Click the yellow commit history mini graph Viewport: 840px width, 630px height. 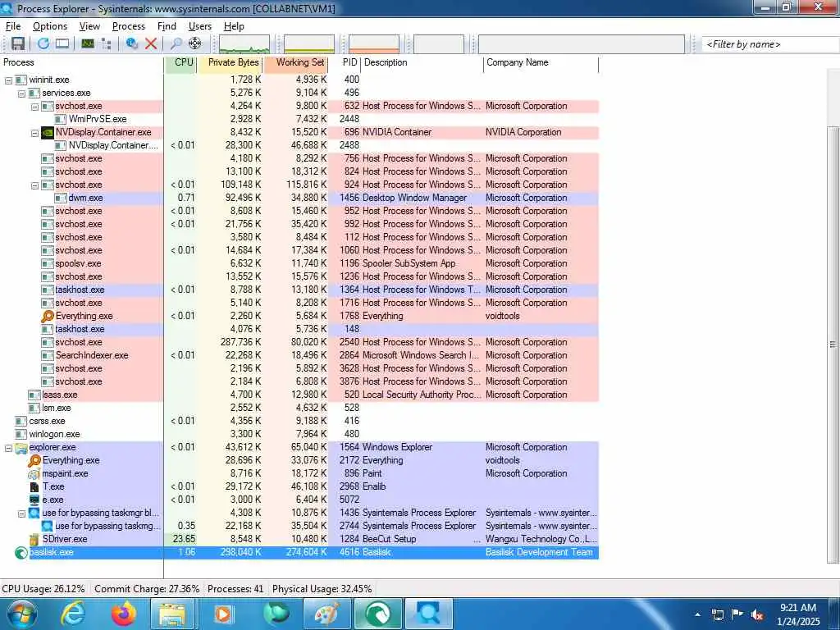point(309,44)
